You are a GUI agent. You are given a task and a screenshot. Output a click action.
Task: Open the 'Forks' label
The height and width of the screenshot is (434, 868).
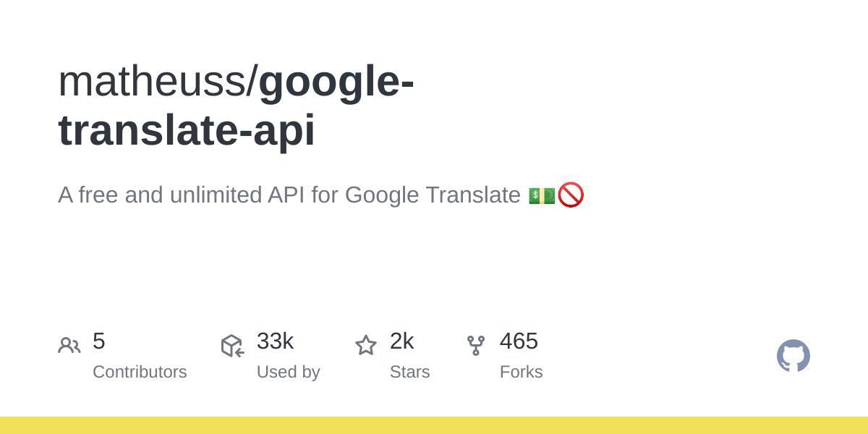pos(521,372)
